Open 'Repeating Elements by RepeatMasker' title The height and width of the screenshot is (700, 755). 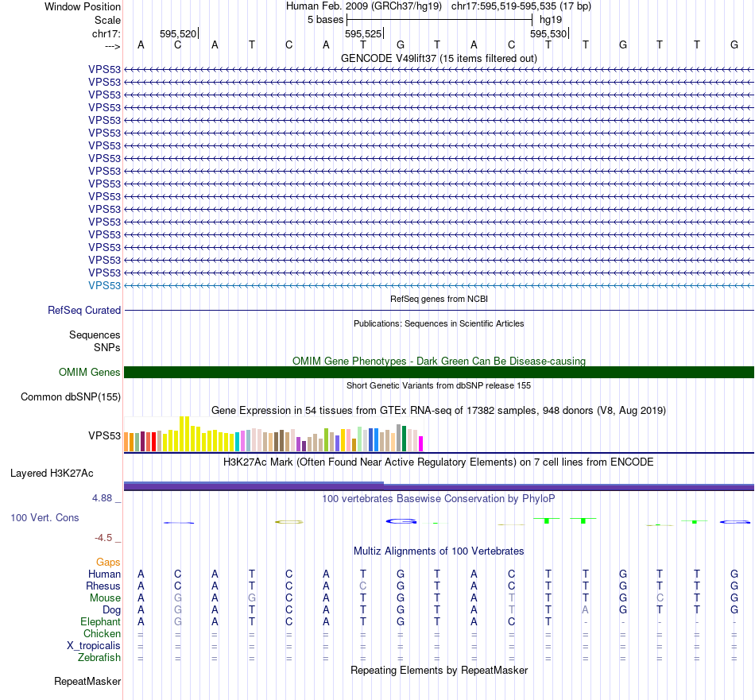tap(439, 670)
